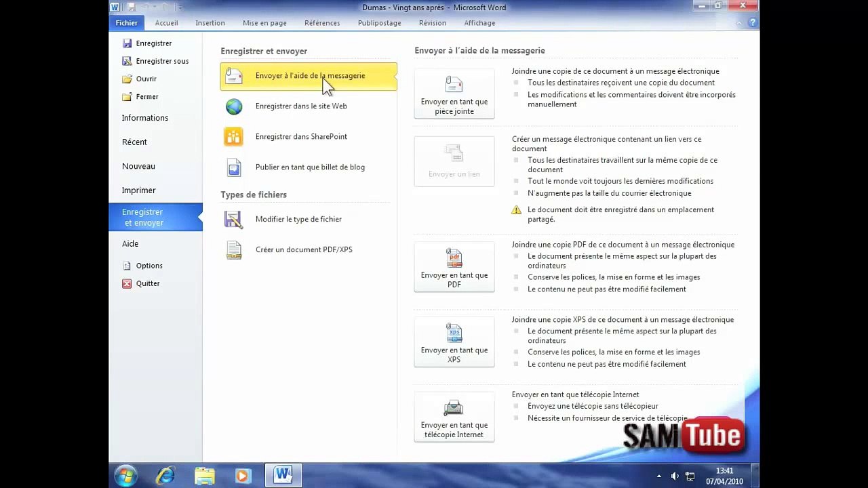868x488 pixels.
Task: Open the quick access toolbar customize dropdown
Action: point(180,7)
